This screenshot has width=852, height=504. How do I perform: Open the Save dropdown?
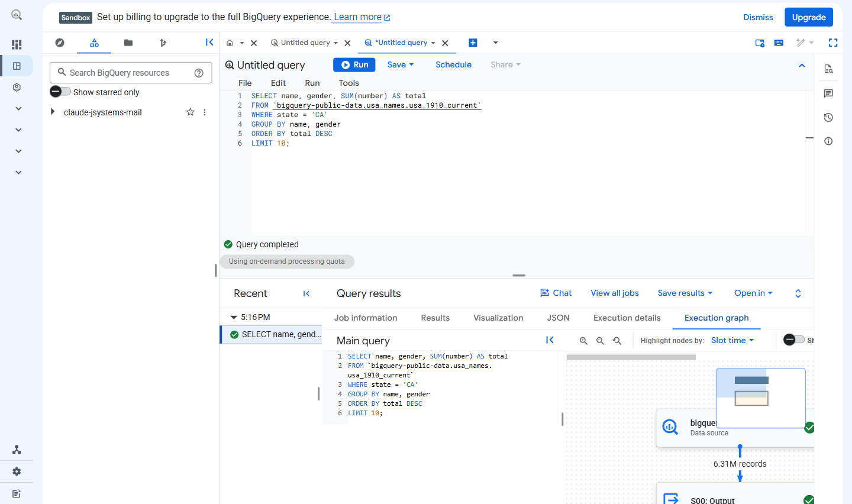point(401,64)
